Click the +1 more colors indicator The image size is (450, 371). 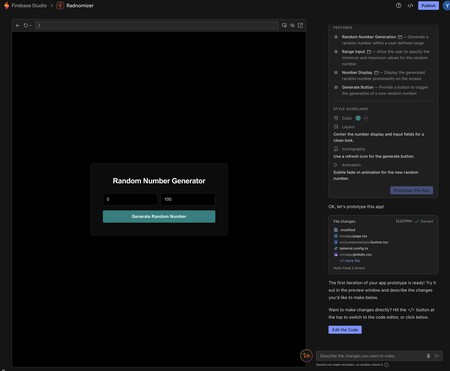pos(366,118)
